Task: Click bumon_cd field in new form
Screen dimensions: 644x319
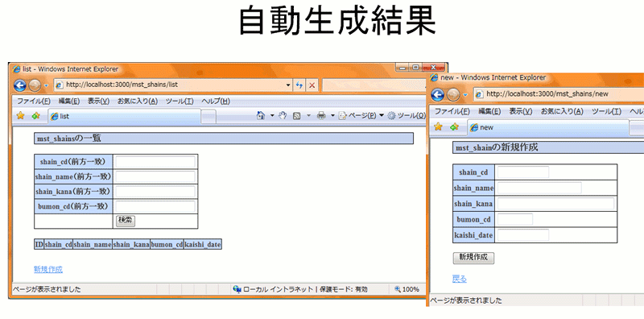Action: click(515, 219)
